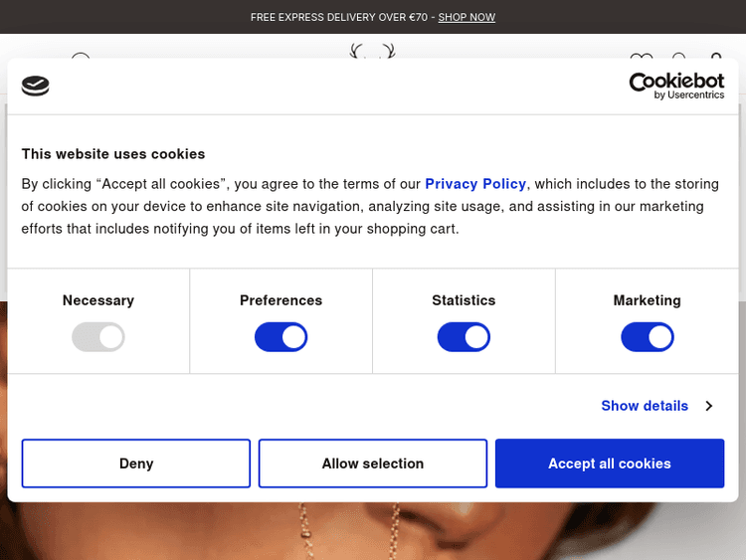Click the FREE EXPRESS DELIVERY banner text
746x560 pixels.
point(339,17)
